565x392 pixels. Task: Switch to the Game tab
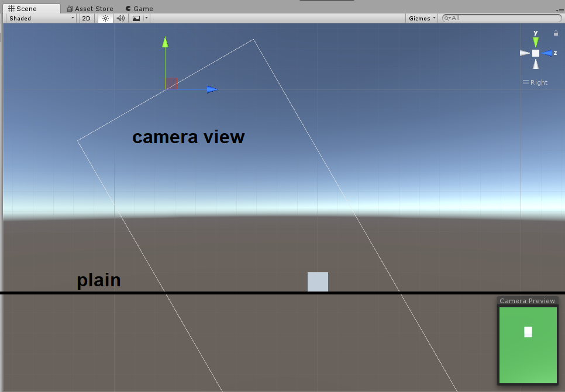(139, 9)
